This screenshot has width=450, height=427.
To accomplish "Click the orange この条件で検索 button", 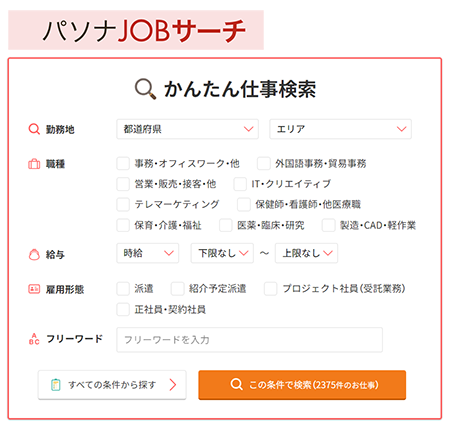I will click(x=302, y=385).
